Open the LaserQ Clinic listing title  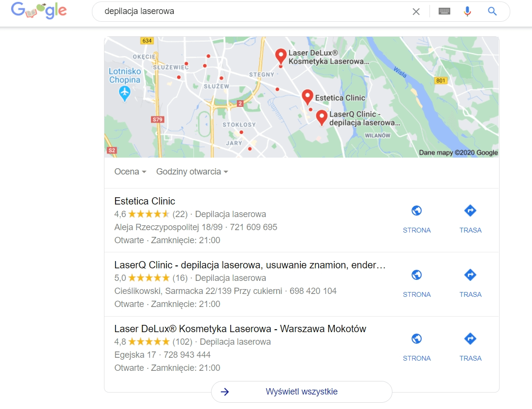pyautogui.click(x=250, y=265)
